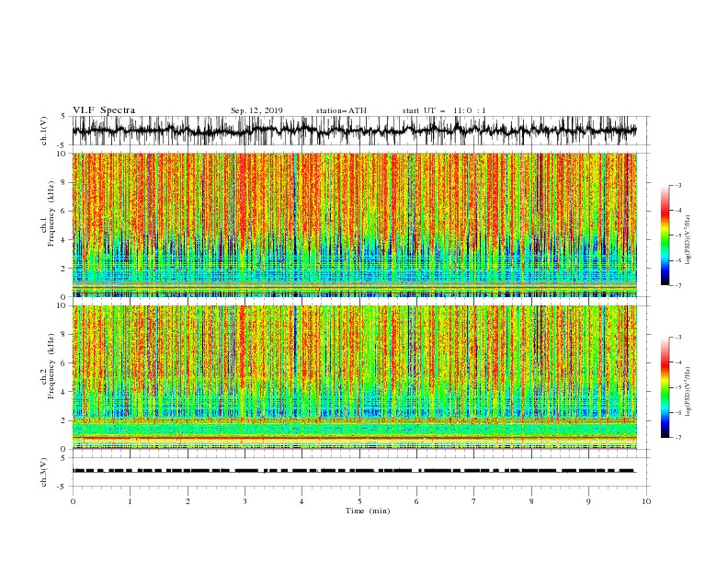This screenshot has height=563, width=728.
Task: Click the ch.2 colorbar "log(PSD)(V²/Hz)" label
Action: click(688, 391)
